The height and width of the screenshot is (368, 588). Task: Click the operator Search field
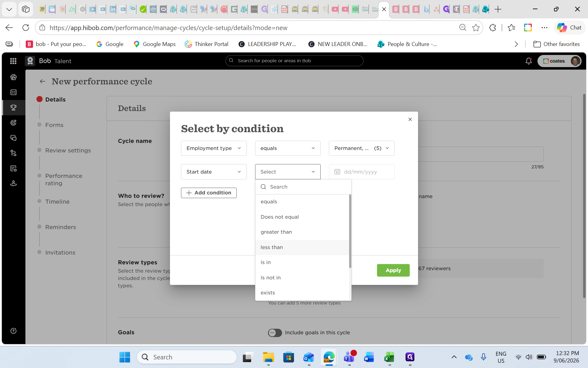click(303, 187)
